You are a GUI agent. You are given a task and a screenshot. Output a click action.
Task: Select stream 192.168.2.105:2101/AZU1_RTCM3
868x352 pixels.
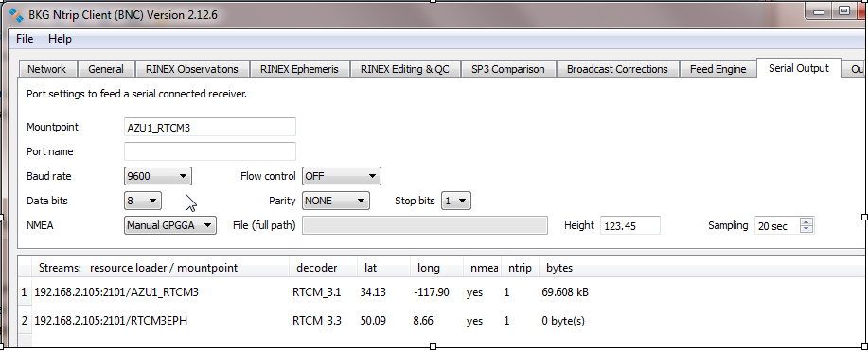[x=116, y=292]
